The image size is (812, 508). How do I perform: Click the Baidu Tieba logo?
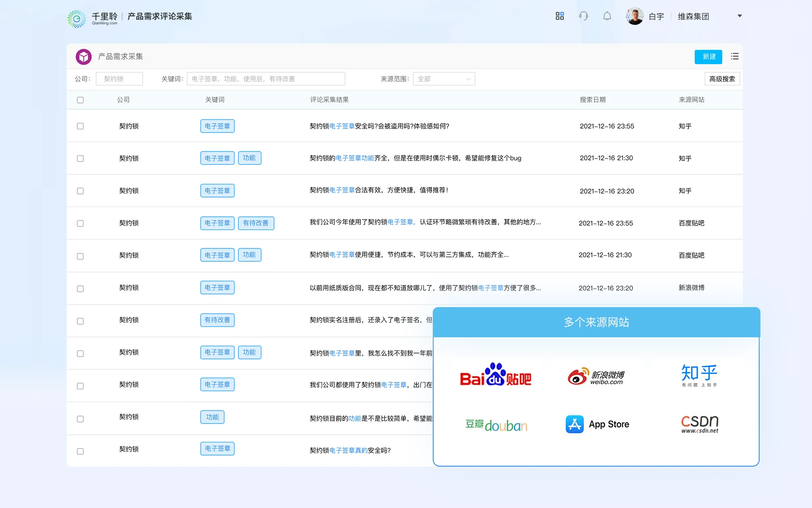495,375
